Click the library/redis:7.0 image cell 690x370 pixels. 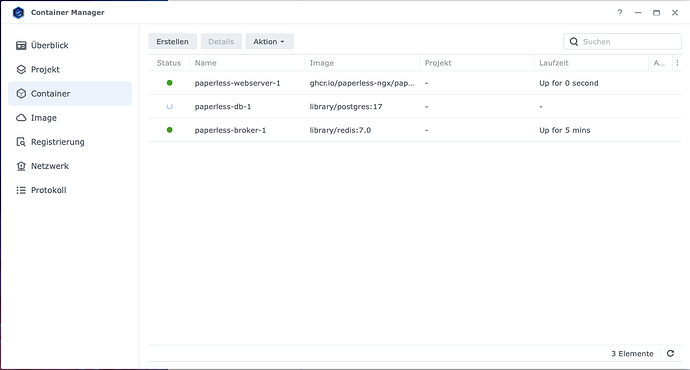coord(340,130)
